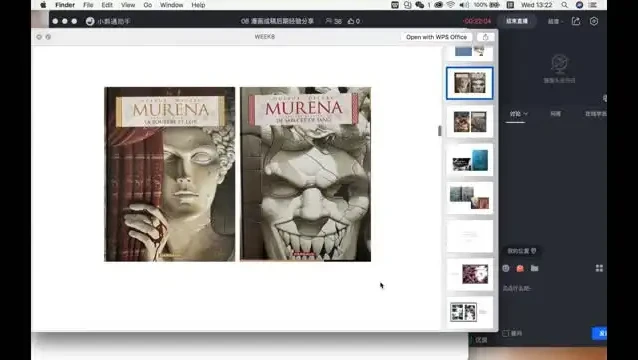This screenshot has width=638, height=360.
Task: Click the my-position pill button above the chat icons
Action: click(522, 251)
